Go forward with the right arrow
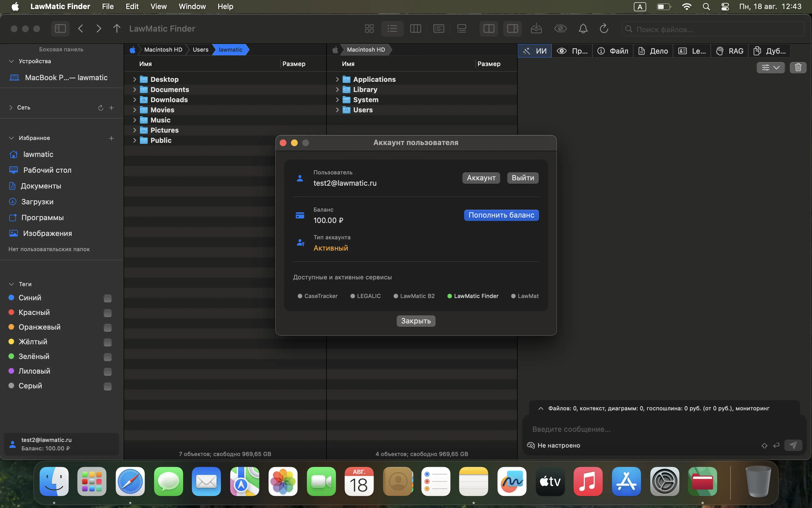 point(99,29)
